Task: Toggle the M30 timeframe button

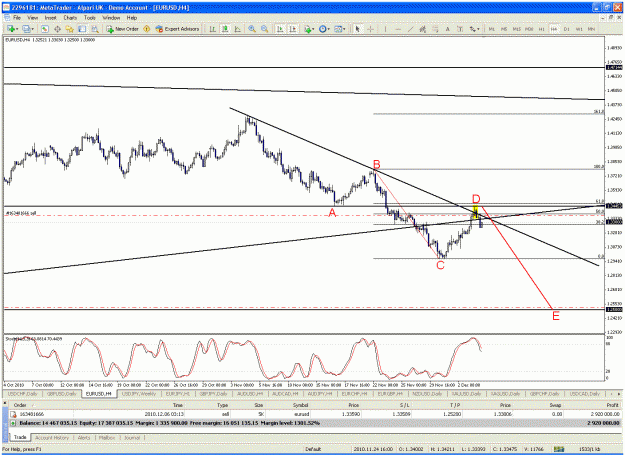Action: pos(529,29)
